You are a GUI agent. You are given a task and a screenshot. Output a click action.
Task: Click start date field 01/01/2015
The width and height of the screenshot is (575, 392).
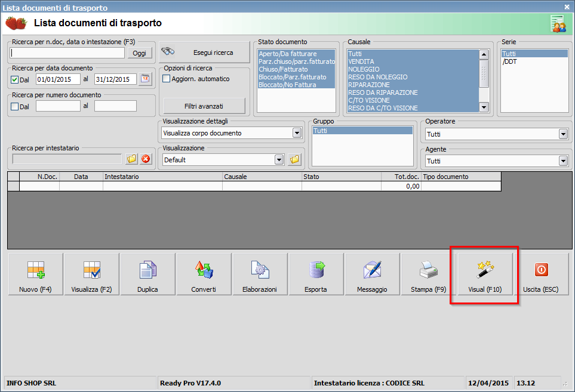tap(58, 79)
